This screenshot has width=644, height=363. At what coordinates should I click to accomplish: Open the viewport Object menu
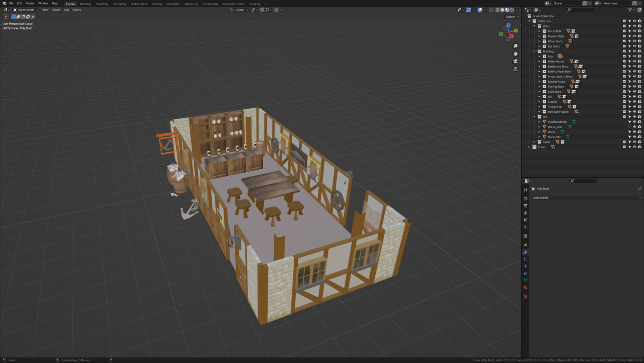[76, 10]
